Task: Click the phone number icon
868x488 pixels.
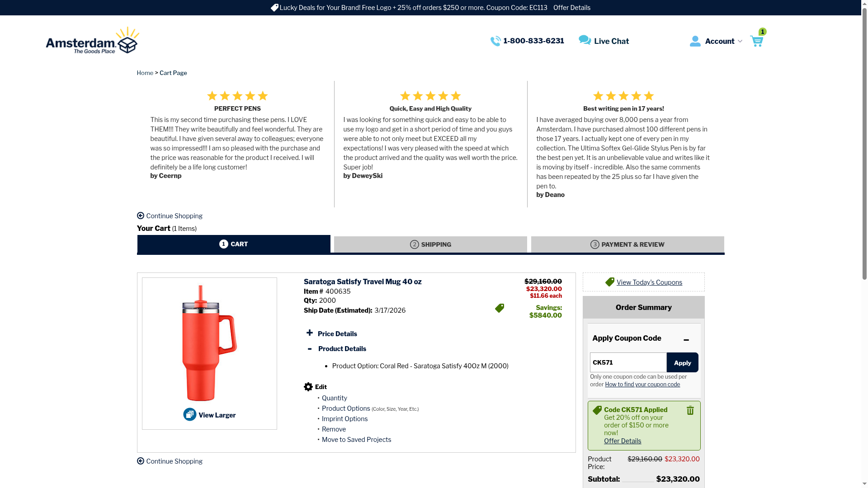Action: [495, 41]
